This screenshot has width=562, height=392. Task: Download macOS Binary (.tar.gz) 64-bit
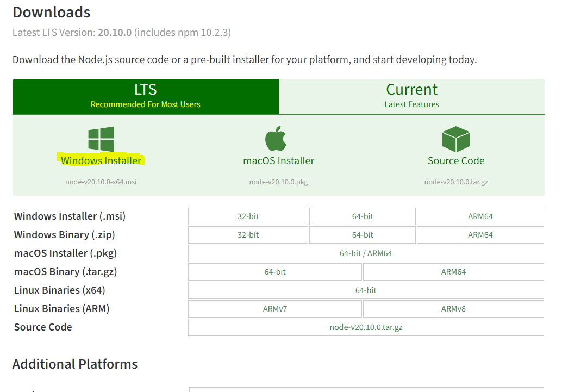pos(275,272)
